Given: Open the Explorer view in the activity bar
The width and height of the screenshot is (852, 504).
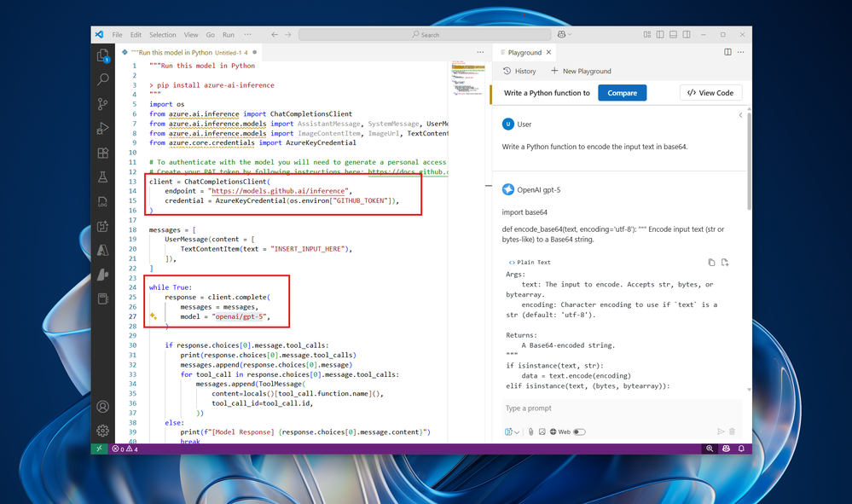Looking at the screenshot, I should pos(102,55).
